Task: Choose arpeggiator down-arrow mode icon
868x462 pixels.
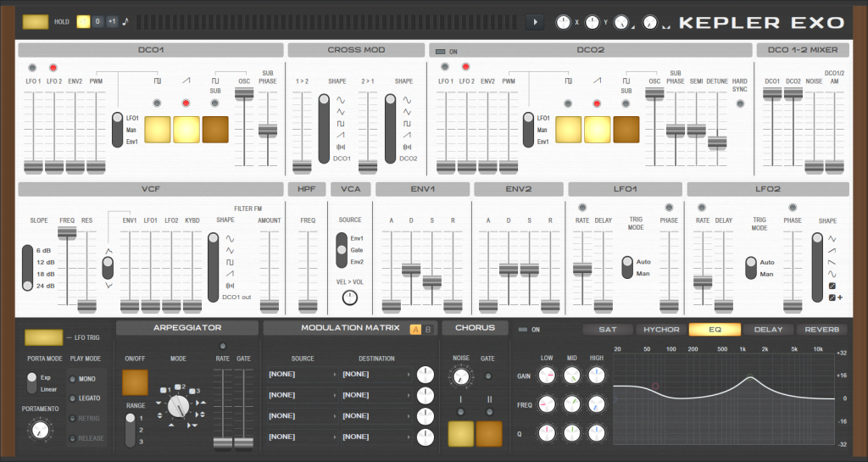Action: point(159,403)
